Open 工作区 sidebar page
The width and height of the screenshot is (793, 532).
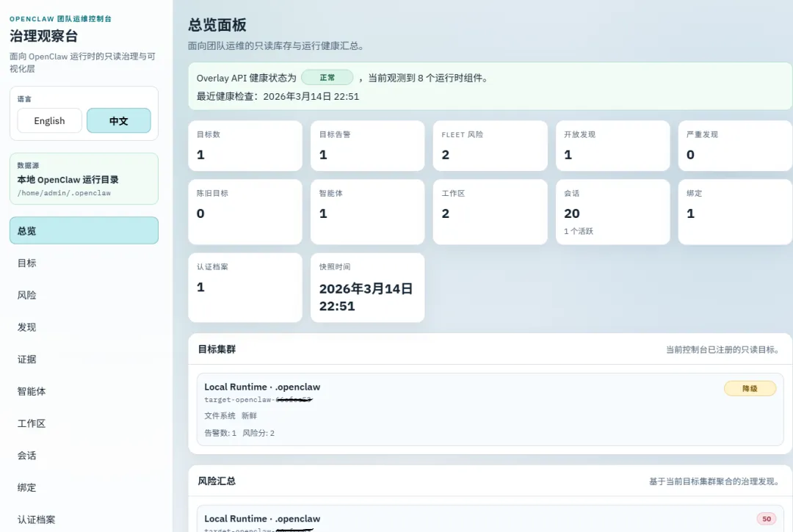click(x=84, y=423)
